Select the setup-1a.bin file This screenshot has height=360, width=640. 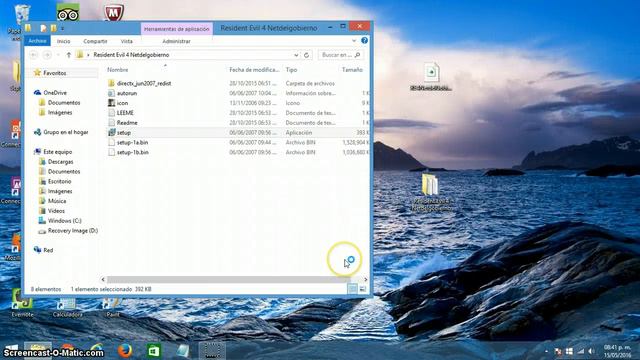tap(132, 142)
